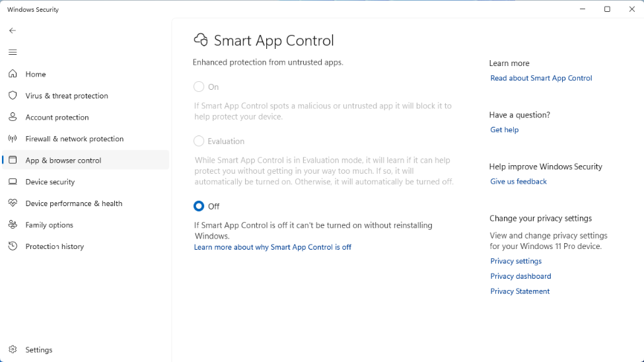Go back using the back arrow
The height and width of the screenshot is (362, 644).
click(x=13, y=30)
